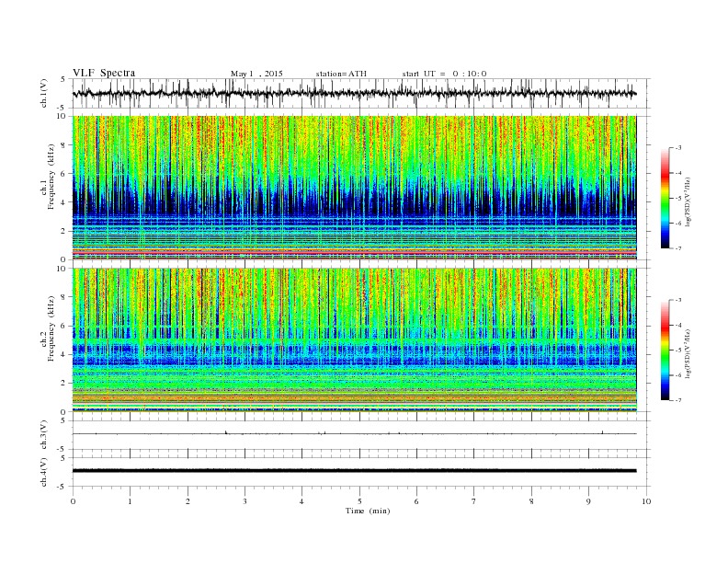Viewport: 728px width, 563px height.
Task: Click the "5" tick on the time axis
Action: pos(359,501)
